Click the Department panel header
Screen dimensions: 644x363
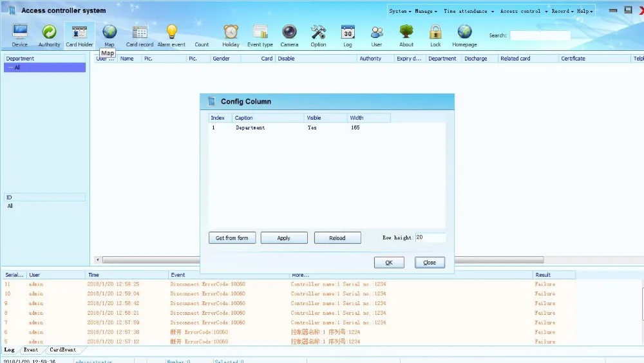[45, 59]
